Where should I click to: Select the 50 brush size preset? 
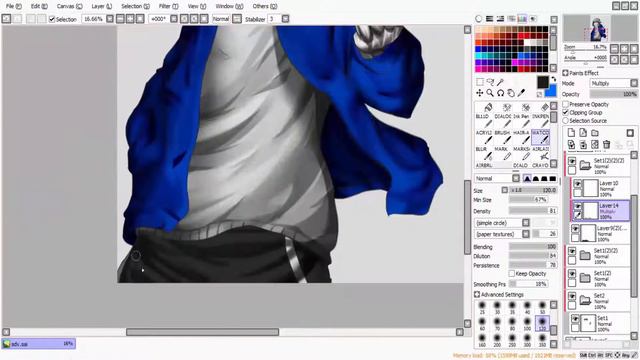(x=542, y=307)
